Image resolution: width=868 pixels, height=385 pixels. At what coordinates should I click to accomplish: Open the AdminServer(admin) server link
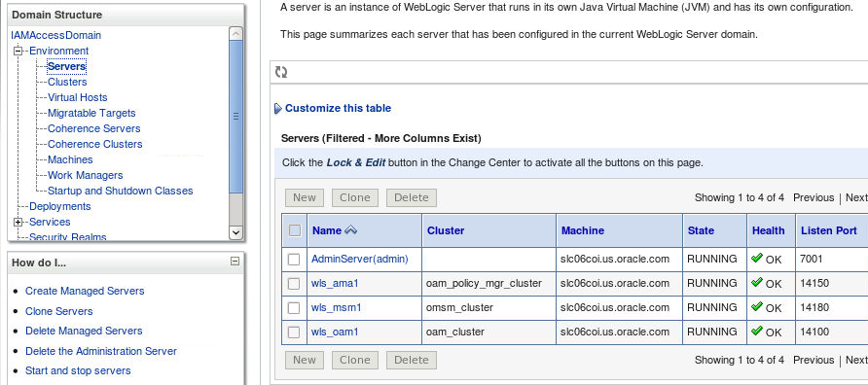coord(360,259)
